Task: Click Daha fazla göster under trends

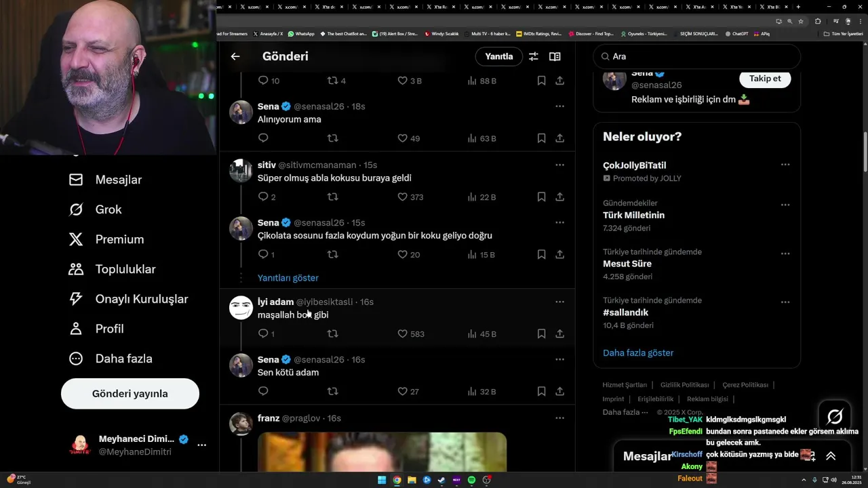Action: pos(638,352)
